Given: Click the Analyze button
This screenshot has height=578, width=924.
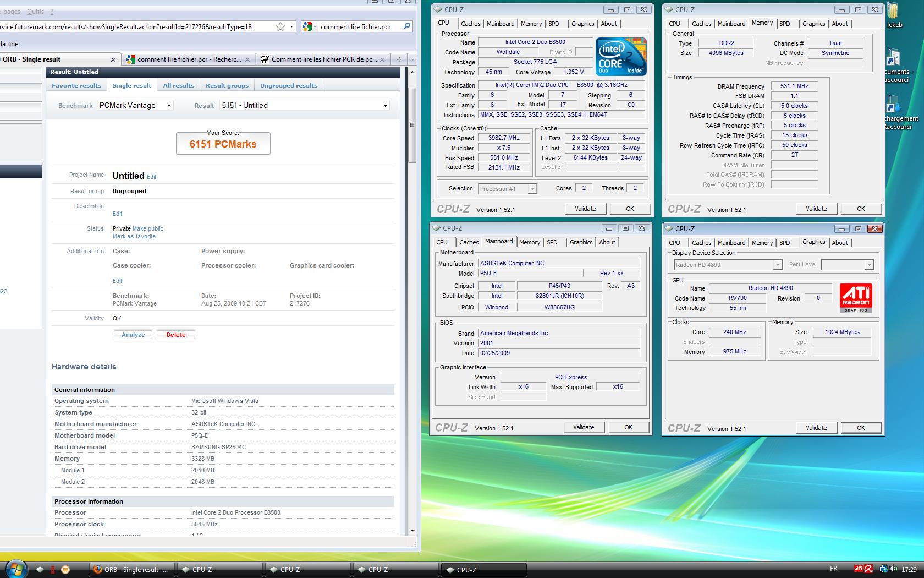Looking at the screenshot, I should pos(133,335).
